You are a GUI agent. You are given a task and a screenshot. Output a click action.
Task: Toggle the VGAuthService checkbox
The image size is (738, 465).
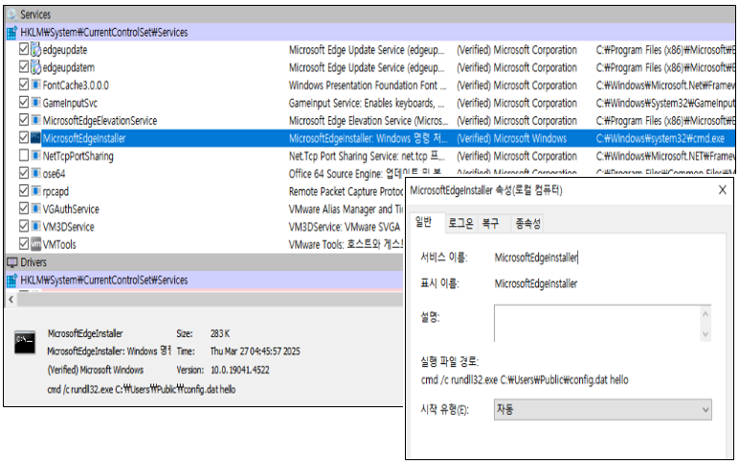24,208
